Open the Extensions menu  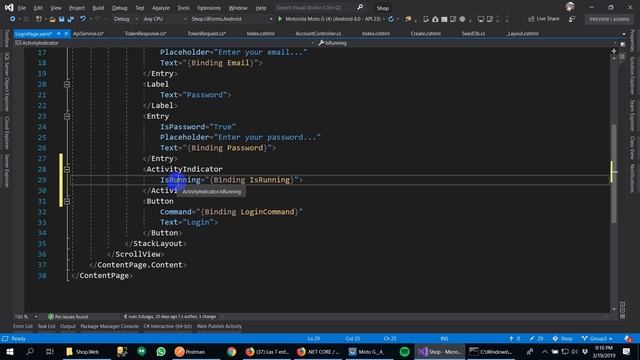(x=209, y=8)
